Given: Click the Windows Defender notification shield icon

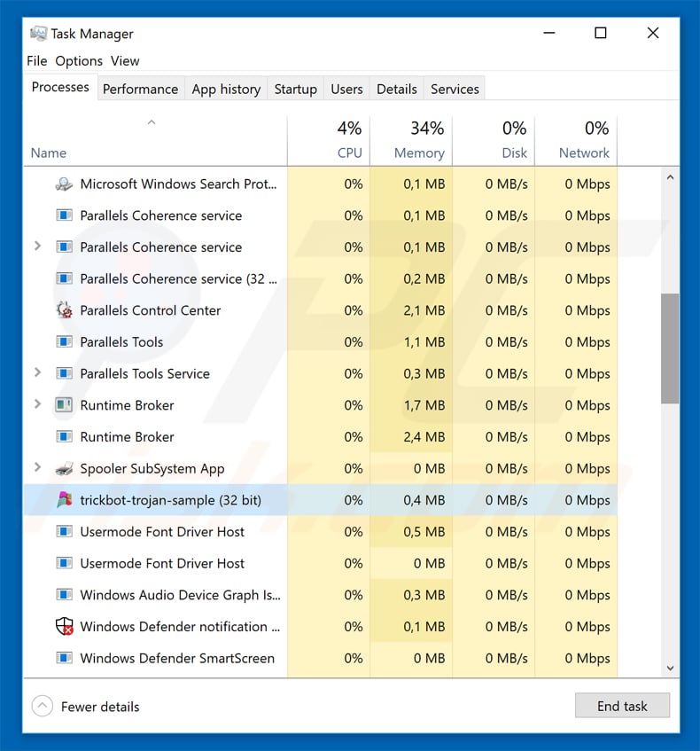Looking at the screenshot, I should (x=64, y=627).
